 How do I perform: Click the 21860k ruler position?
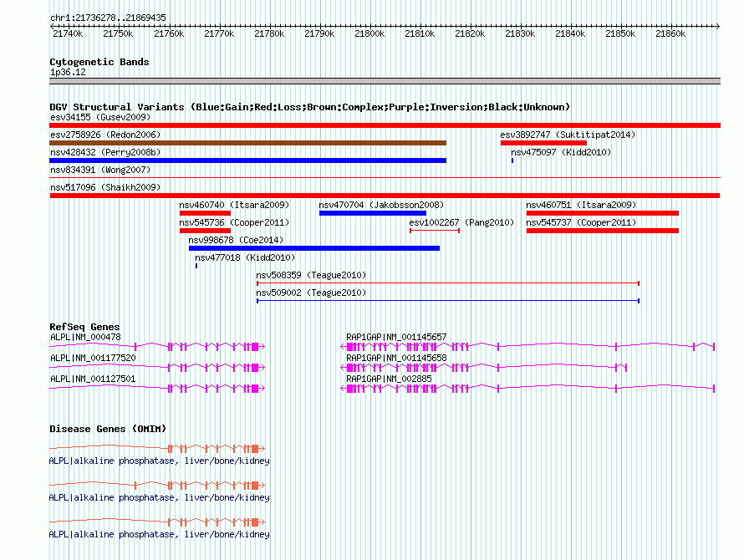point(670,33)
